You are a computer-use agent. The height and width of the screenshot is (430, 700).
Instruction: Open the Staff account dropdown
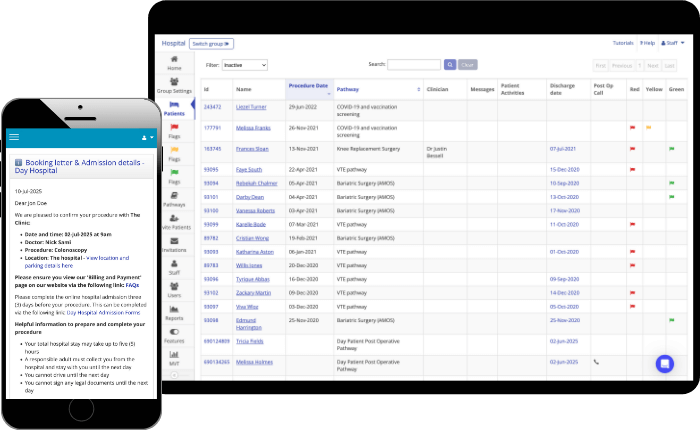(x=672, y=43)
